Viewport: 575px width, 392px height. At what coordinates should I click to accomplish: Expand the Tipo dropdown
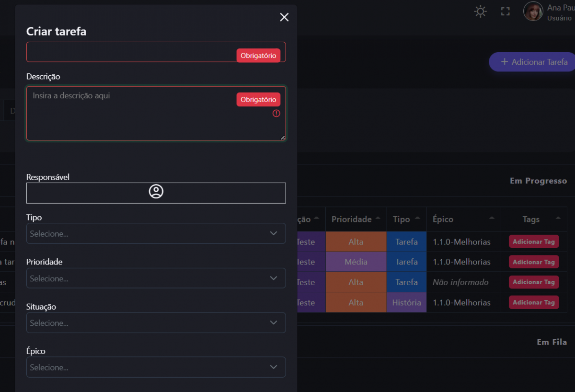tap(156, 233)
